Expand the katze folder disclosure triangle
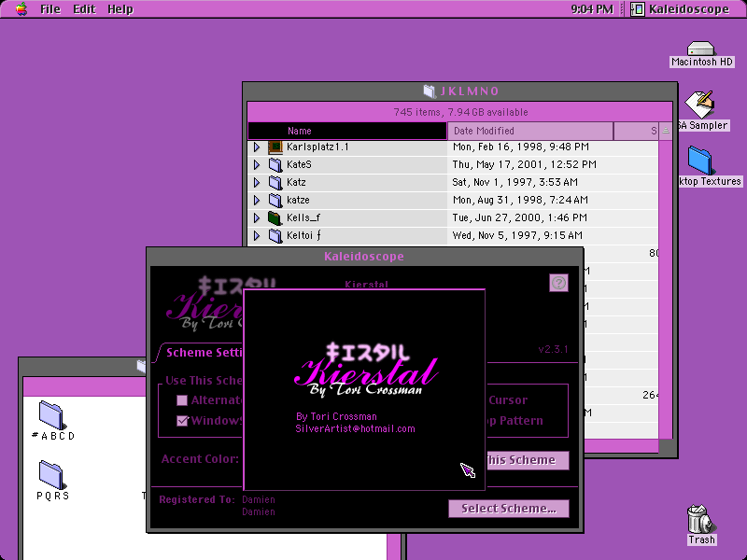 [257, 200]
